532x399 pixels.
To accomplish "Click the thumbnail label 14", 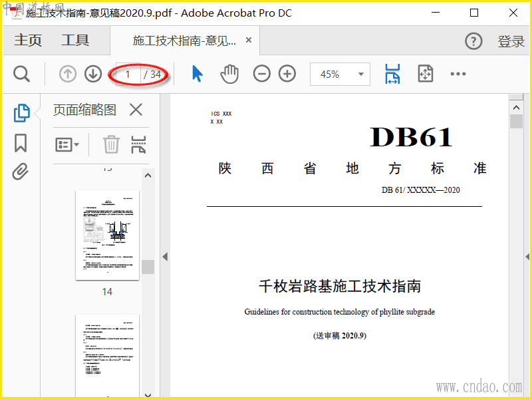I will [x=107, y=292].
